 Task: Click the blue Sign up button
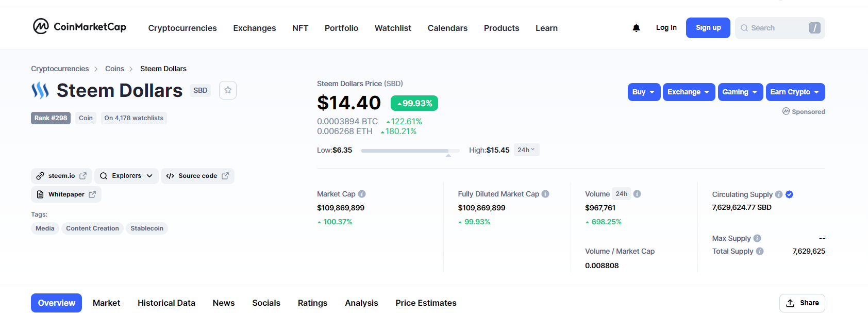tap(708, 28)
